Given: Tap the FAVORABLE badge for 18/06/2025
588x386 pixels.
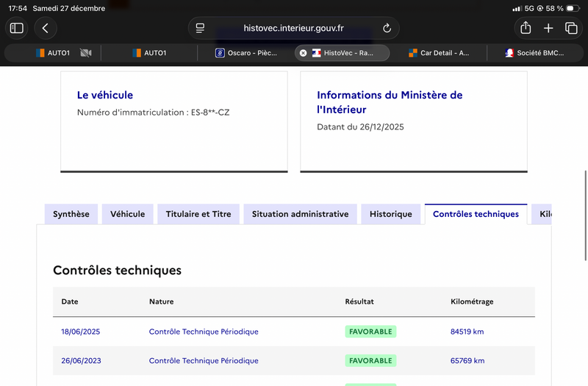Looking at the screenshot, I should 370,332.
